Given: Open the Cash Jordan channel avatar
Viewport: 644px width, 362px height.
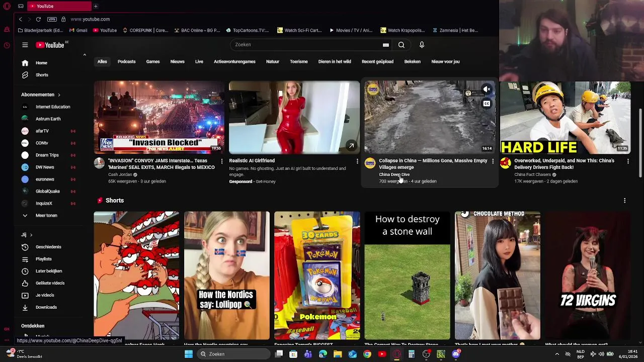Looking at the screenshot, I should coord(99,163).
